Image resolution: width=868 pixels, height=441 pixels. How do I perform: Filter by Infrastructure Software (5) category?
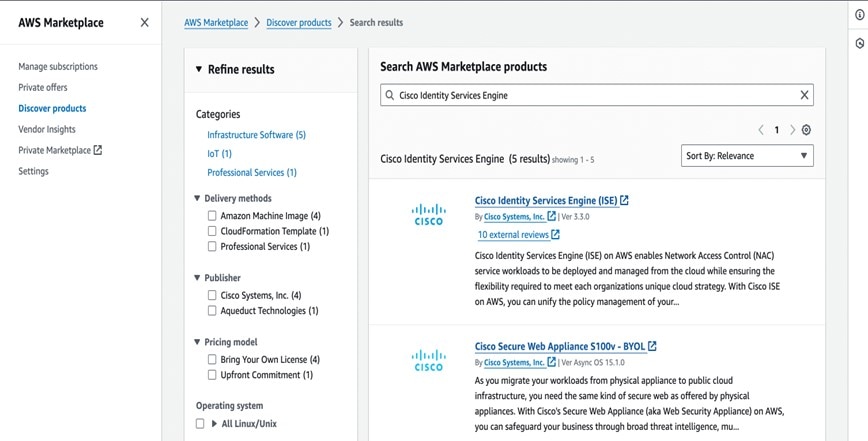256,135
